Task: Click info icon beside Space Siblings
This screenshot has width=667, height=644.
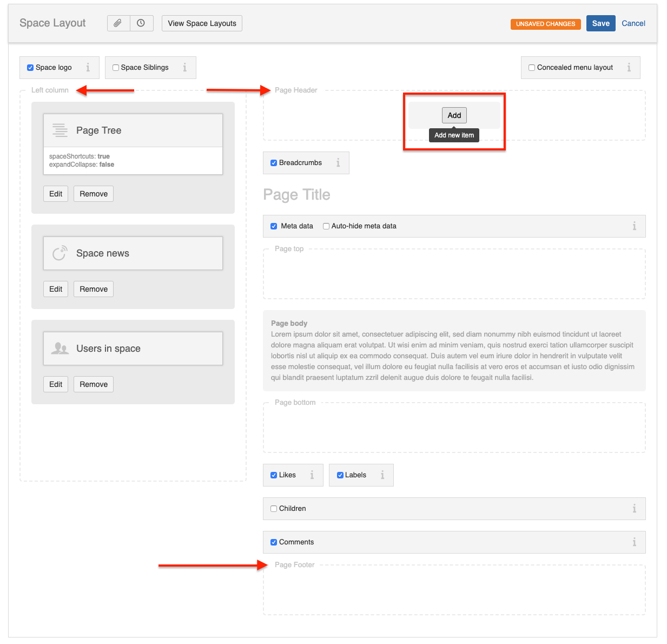Action: 184,68
